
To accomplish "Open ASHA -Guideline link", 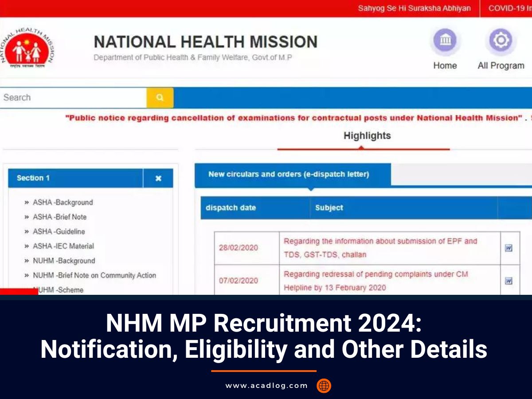I will click(59, 232).
